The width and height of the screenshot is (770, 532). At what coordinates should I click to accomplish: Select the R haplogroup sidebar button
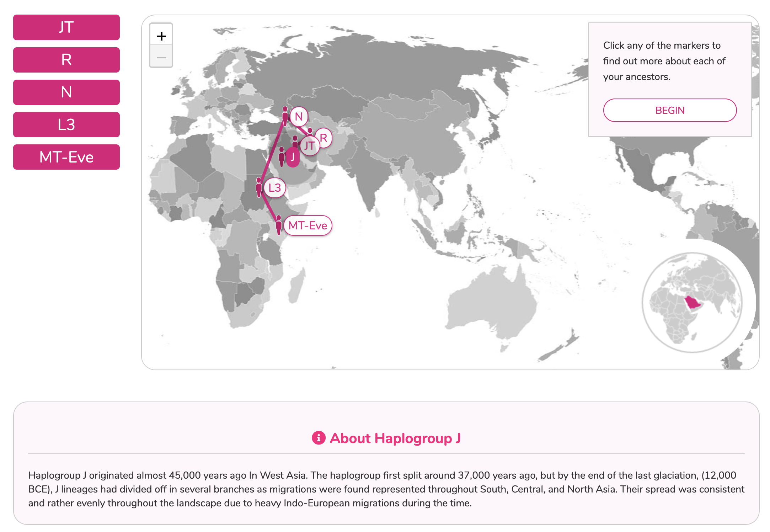66,60
